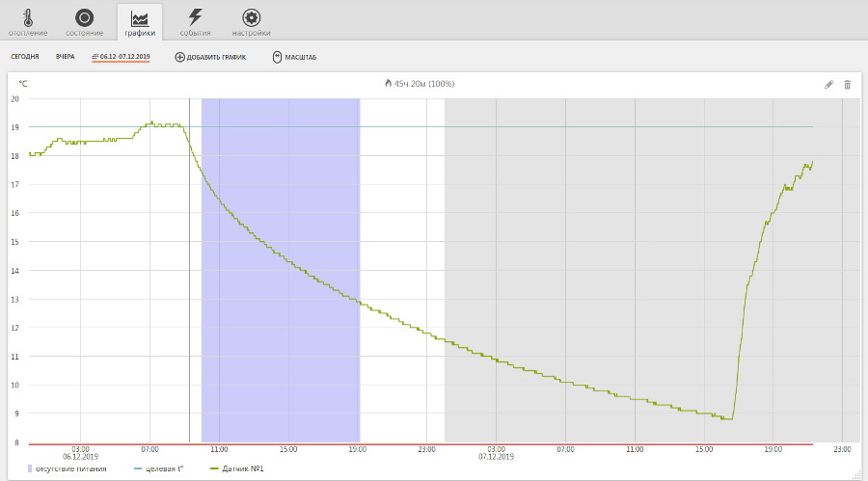This screenshot has width=868, height=481.
Task: Click the mouse icon next to МАСШТАБ
Action: (278, 57)
